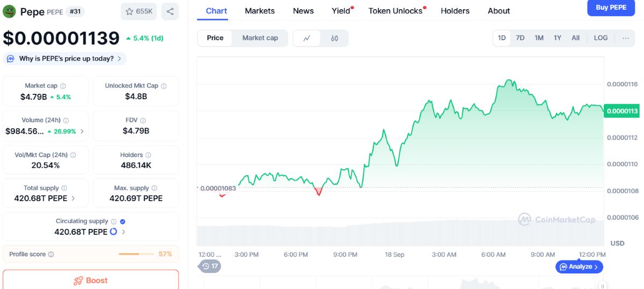This screenshot has height=289, width=644.
Task: Open Why is PEPE's price up today
Action: (65, 58)
